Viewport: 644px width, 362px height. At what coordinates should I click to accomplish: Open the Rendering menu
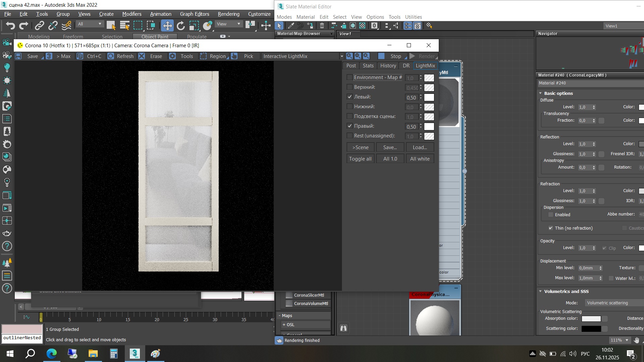(x=228, y=14)
